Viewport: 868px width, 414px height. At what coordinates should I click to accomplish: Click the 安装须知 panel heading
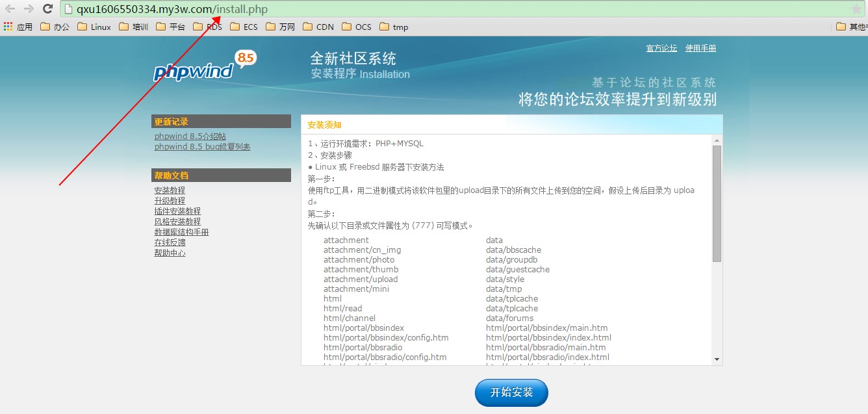pos(324,125)
